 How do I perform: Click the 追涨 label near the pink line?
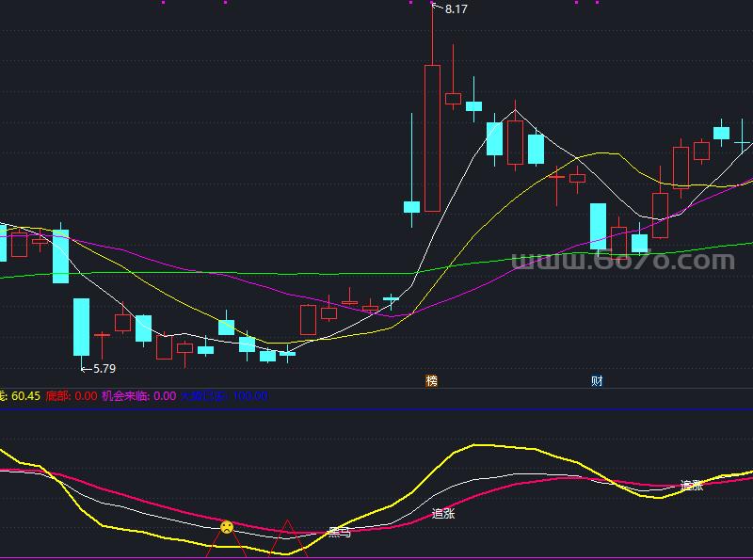(442, 514)
